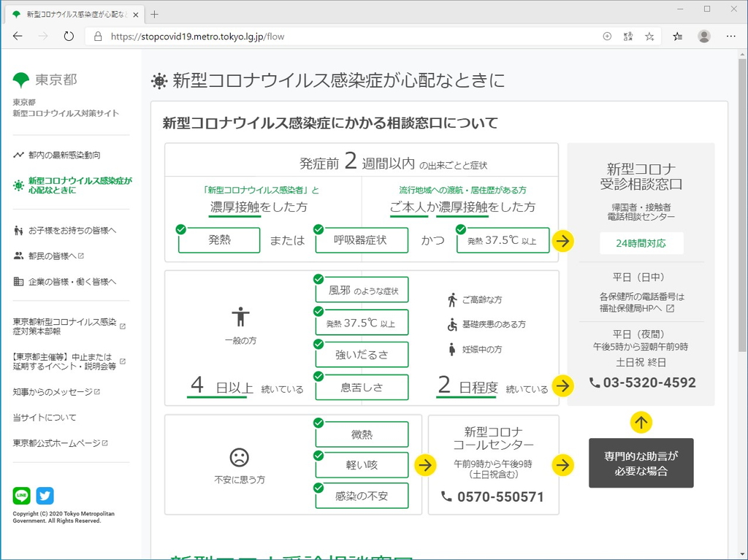Click the yellow arrow beside 発熱37.5℃以上
Image resolution: width=748 pixels, height=560 pixels.
(x=562, y=240)
